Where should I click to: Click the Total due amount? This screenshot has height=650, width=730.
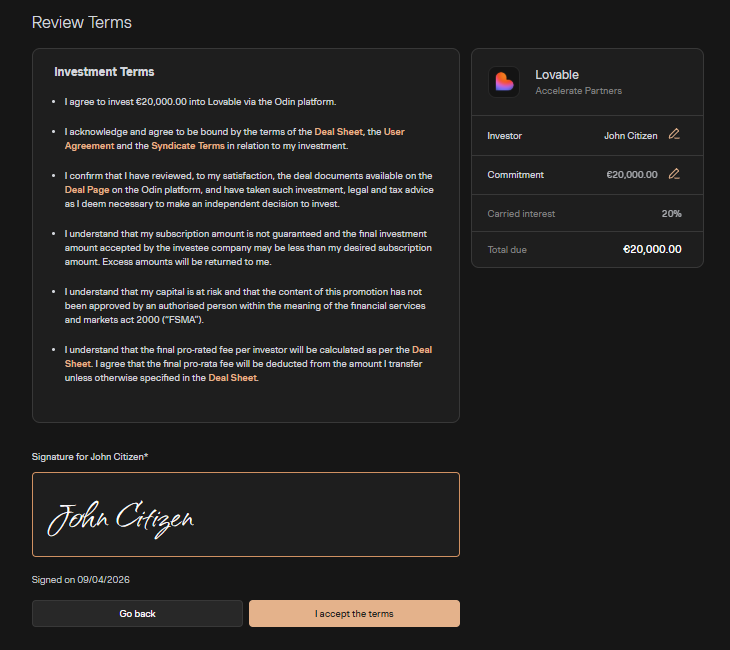tap(652, 249)
